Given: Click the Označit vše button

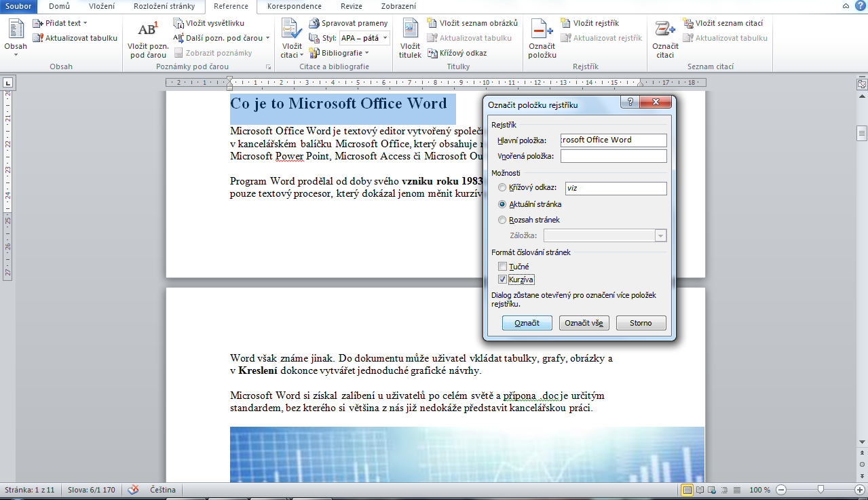Looking at the screenshot, I should tap(584, 323).
